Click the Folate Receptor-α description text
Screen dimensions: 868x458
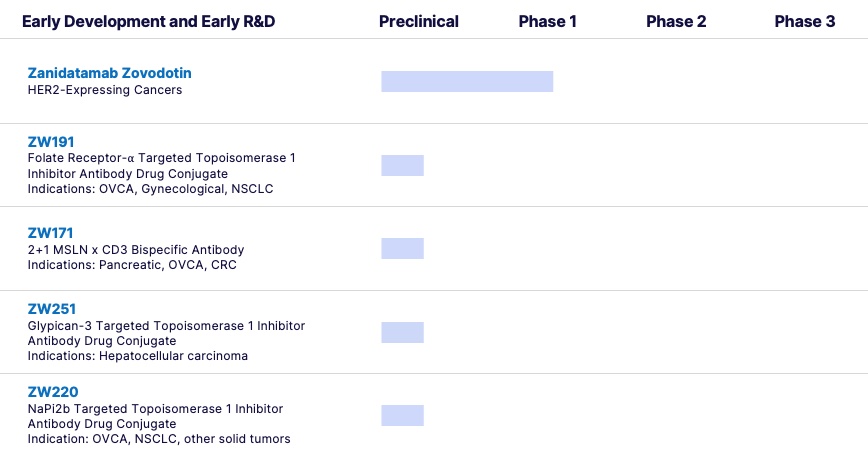[x=161, y=158]
